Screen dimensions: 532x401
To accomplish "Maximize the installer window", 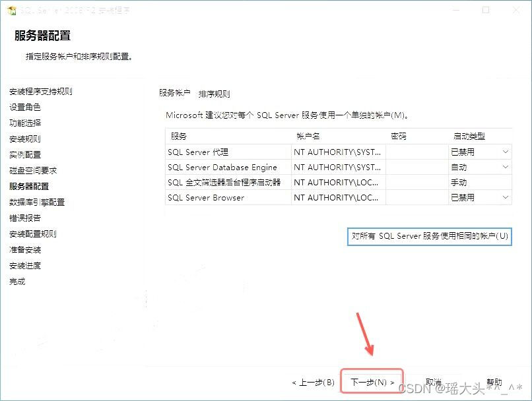I will 486,10.
